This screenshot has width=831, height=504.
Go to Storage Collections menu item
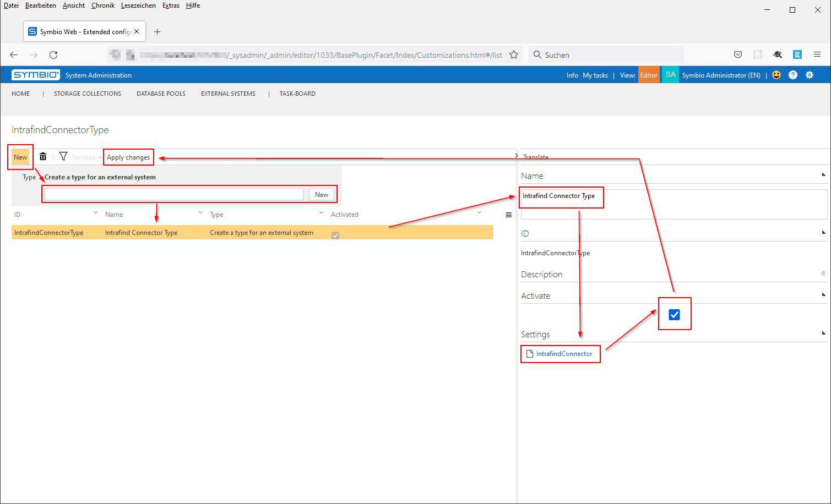click(x=88, y=94)
